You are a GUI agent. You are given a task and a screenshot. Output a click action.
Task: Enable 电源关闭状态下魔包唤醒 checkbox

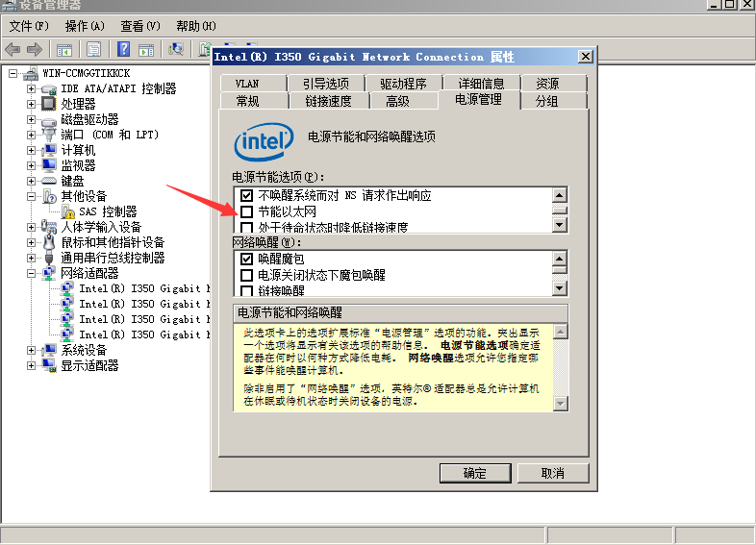point(246,275)
